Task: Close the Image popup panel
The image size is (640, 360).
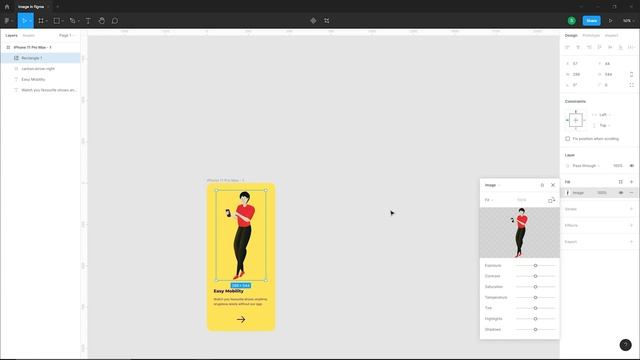Action: tap(553, 185)
